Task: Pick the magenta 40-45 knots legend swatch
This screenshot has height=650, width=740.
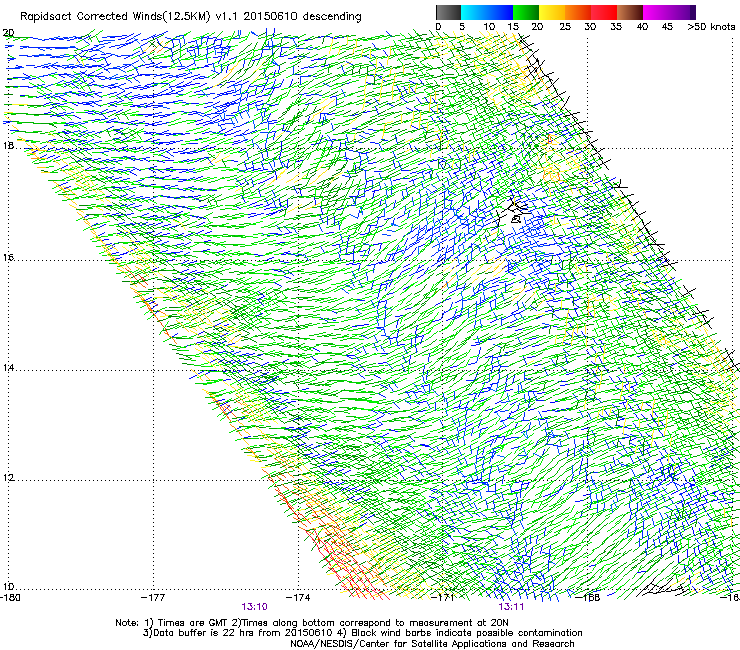Action: 656,12
